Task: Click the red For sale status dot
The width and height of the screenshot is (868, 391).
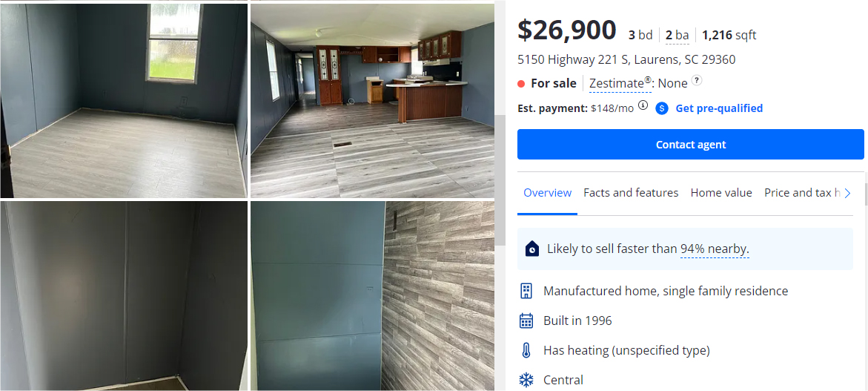Action: click(521, 84)
